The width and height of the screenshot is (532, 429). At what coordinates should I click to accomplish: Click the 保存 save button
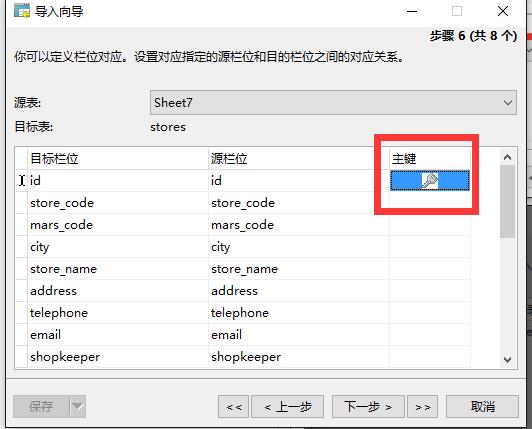[41, 406]
